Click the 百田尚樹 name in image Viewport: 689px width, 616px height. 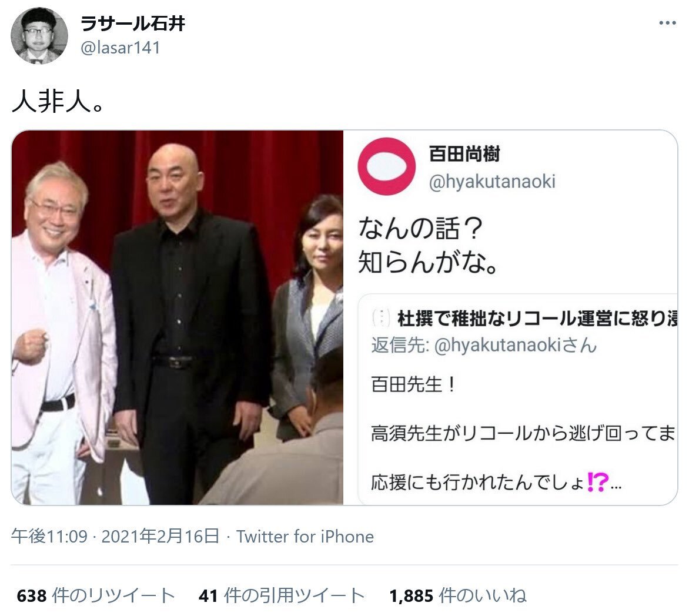(x=464, y=154)
